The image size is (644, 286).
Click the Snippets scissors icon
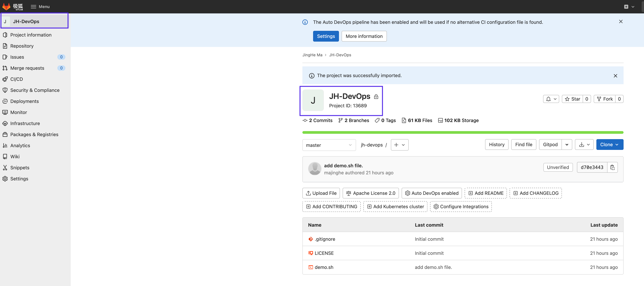point(5,168)
